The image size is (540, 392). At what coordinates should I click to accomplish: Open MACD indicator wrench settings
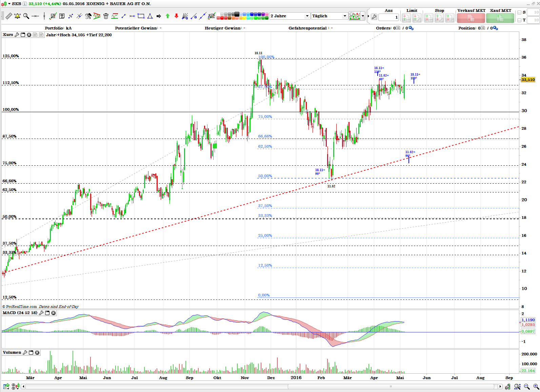point(41,313)
